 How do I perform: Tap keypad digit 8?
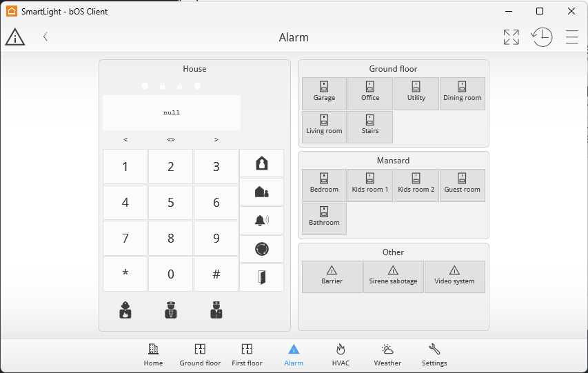pyautogui.click(x=171, y=239)
